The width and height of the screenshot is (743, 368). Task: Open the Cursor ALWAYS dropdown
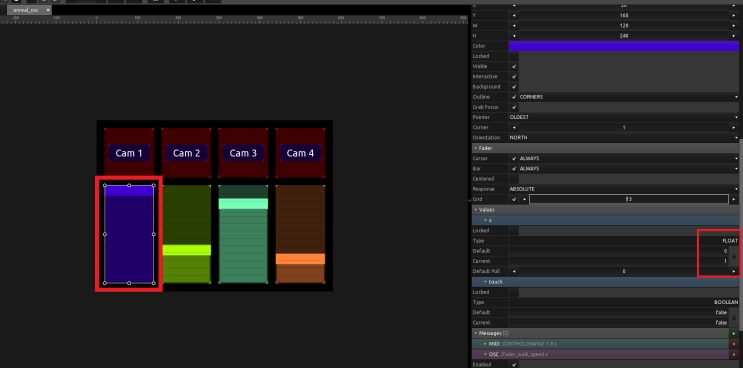click(629, 158)
